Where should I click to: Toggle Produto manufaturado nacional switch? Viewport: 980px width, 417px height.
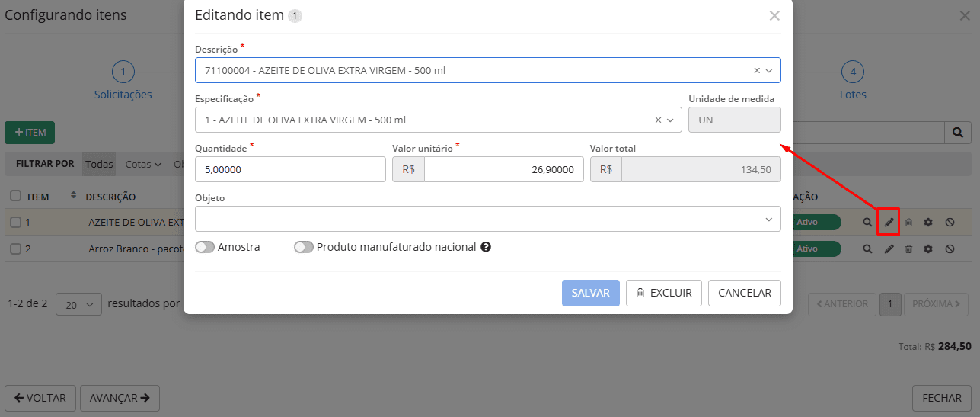click(303, 247)
